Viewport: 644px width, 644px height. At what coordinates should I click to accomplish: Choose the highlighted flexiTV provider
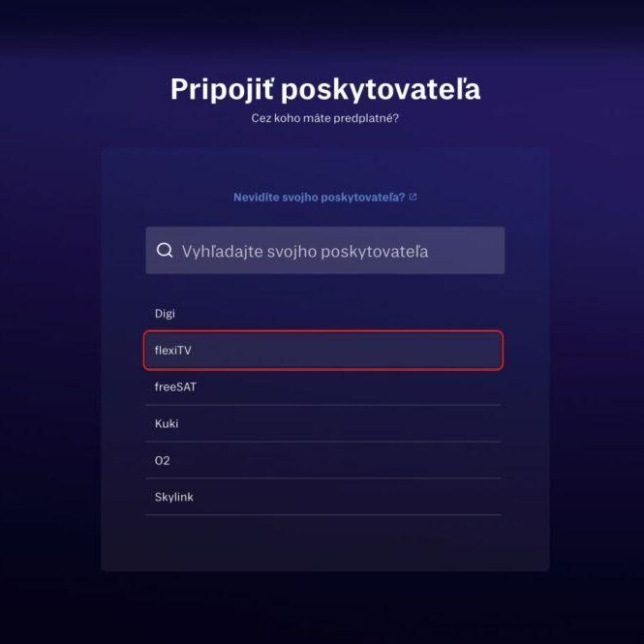point(322,351)
